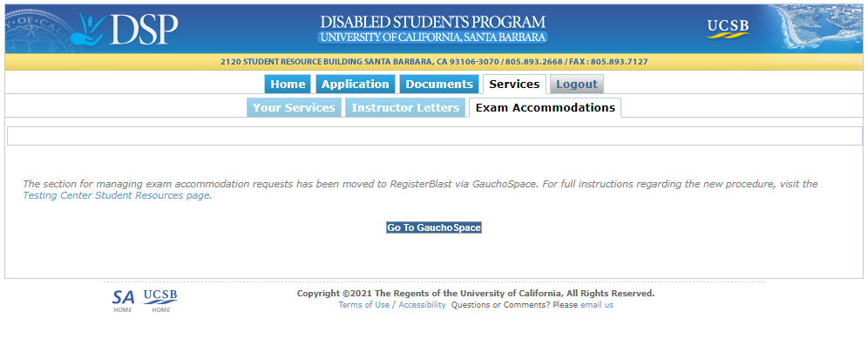Open the Testing Center Student Resources page link
The height and width of the screenshot is (339, 868).
point(116,195)
